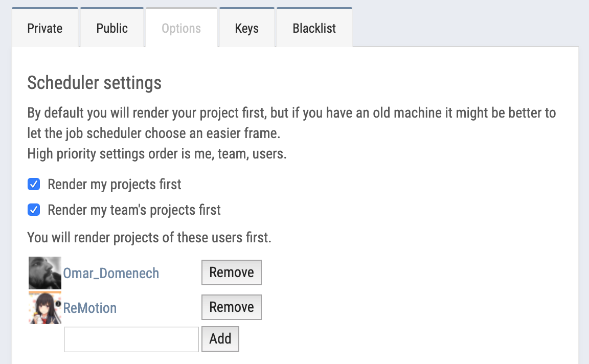Click the "Render my team's projects first" label
The image size is (589, 364).
(x=134, y=210)
